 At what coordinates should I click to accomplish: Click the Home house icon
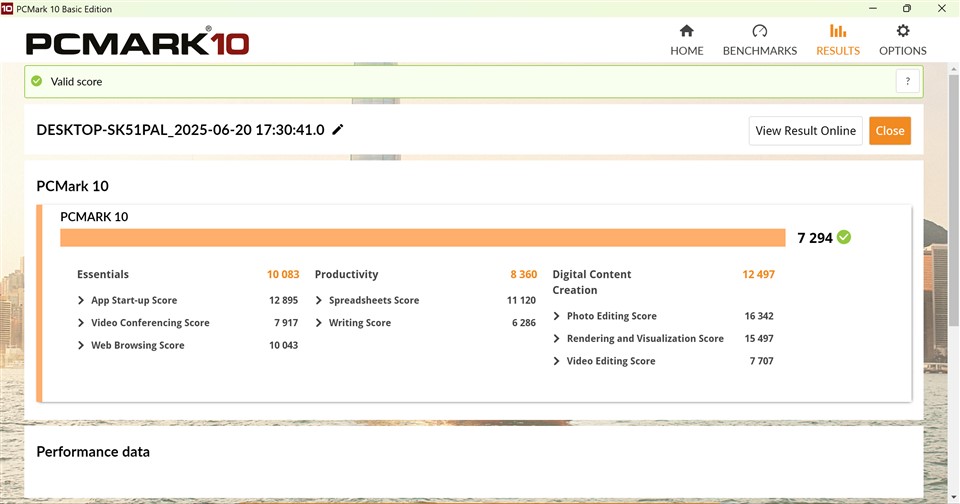(686, 31)
